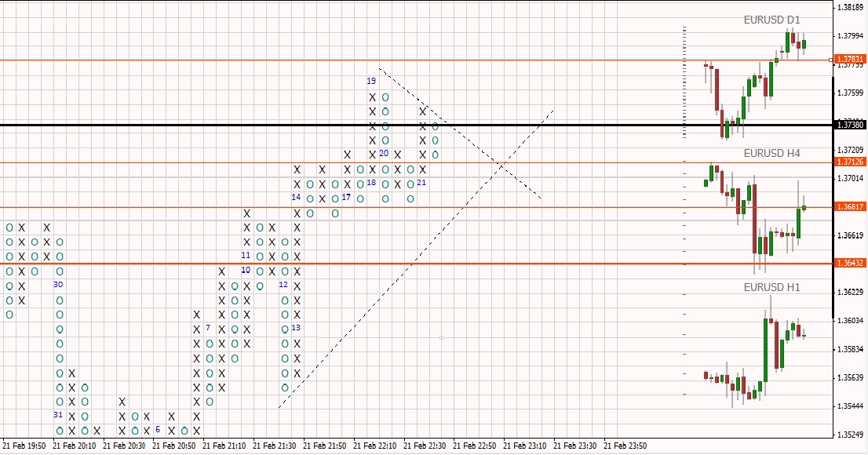The height and width of the screenshot is (455, 868).
Task: Click the 21 Feb 20:50 time label
Action: click(173, 446)
